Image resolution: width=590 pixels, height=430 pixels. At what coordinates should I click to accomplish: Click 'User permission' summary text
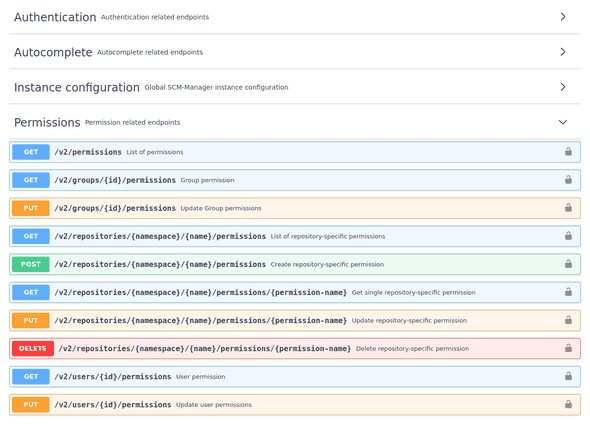click(201, 377)
